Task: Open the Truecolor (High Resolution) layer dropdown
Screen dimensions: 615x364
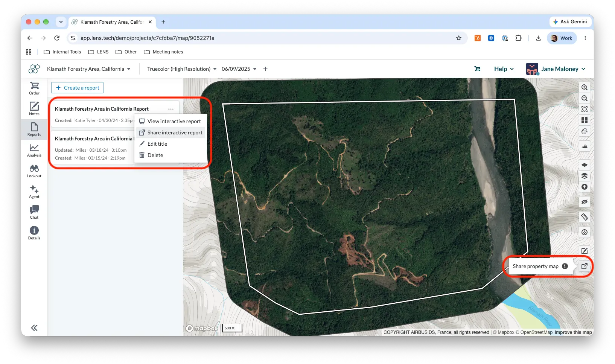Action: click(x=182, y=69)
